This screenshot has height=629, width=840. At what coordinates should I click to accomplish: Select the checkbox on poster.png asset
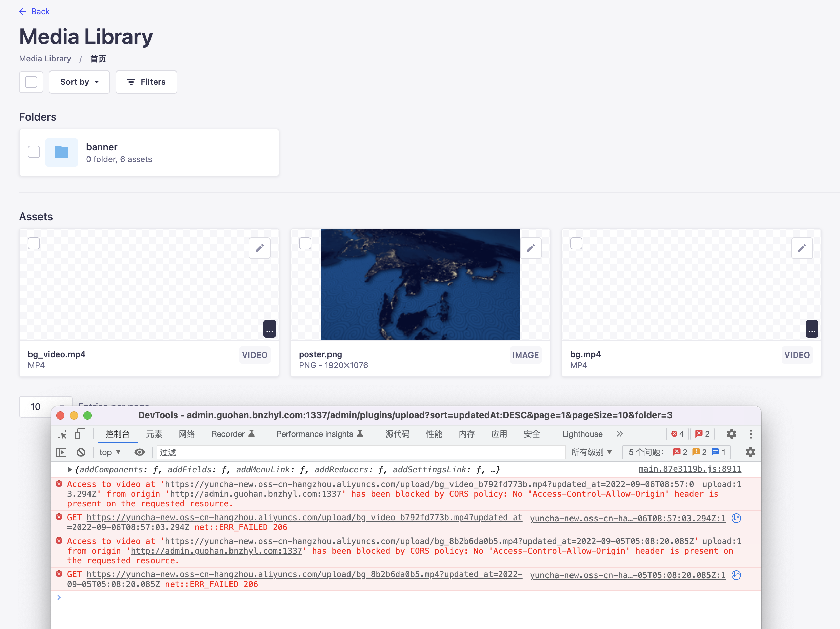tap(305, 243)
